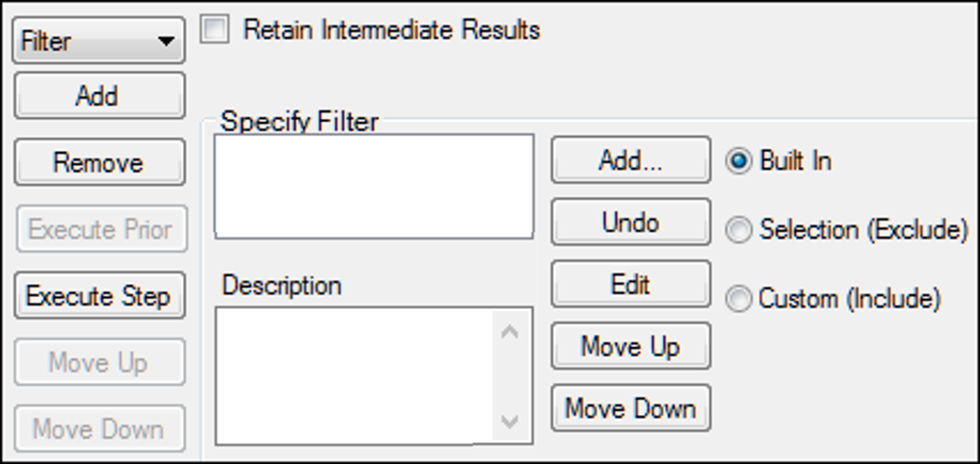The height and width of the screenshot is (464, 980).
Task: Click inside the Specify Filter list box
Action: [372, 184]
